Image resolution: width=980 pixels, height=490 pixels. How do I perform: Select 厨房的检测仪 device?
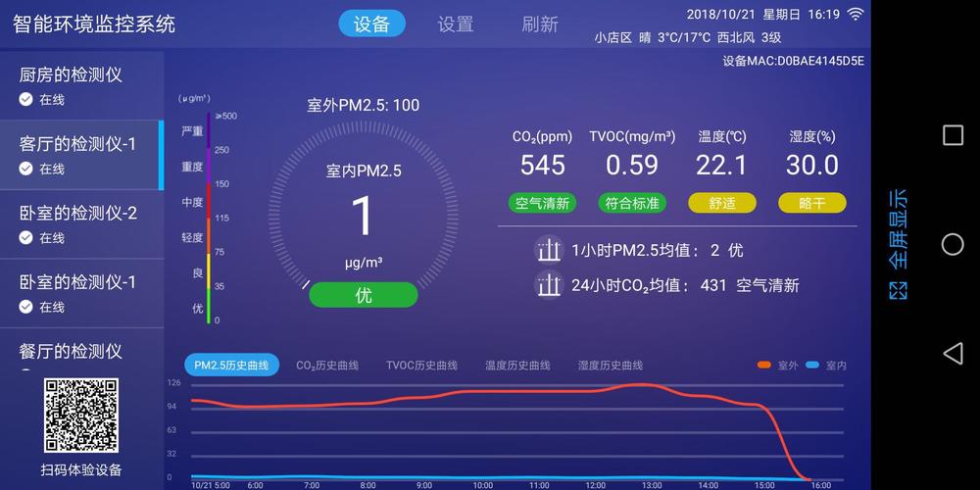(82, 85)
